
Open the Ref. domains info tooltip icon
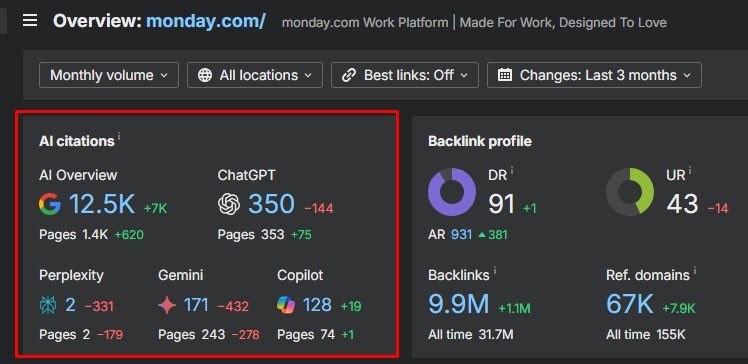click(695, 271)
